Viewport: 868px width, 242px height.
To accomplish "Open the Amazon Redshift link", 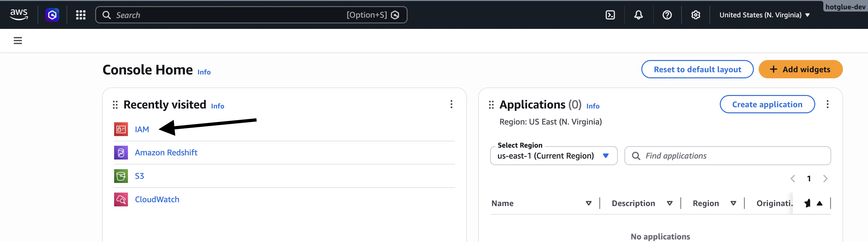I will (x=166, y=152).
